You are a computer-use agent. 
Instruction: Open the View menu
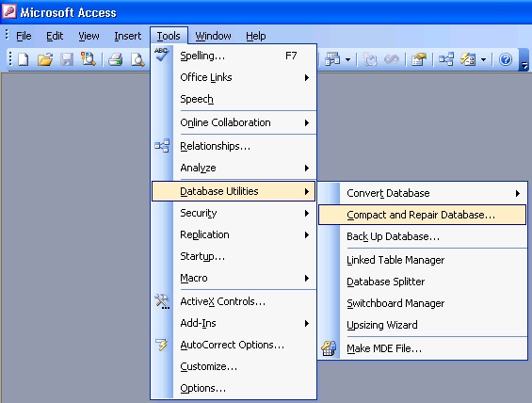[x=89, y=36]
